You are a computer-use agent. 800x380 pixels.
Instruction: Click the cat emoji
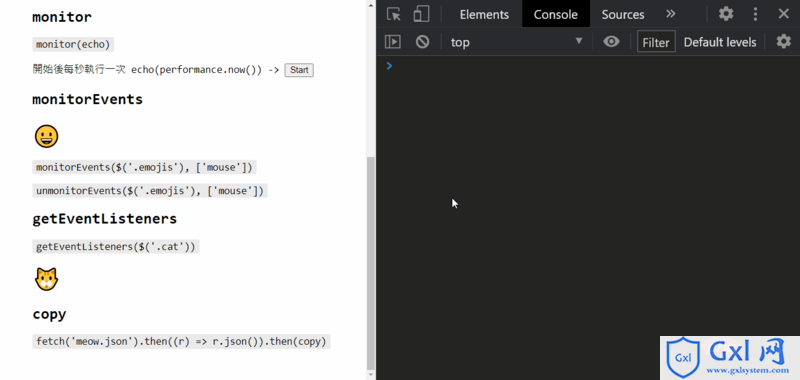pyautogui.click(x=46, y=280)
